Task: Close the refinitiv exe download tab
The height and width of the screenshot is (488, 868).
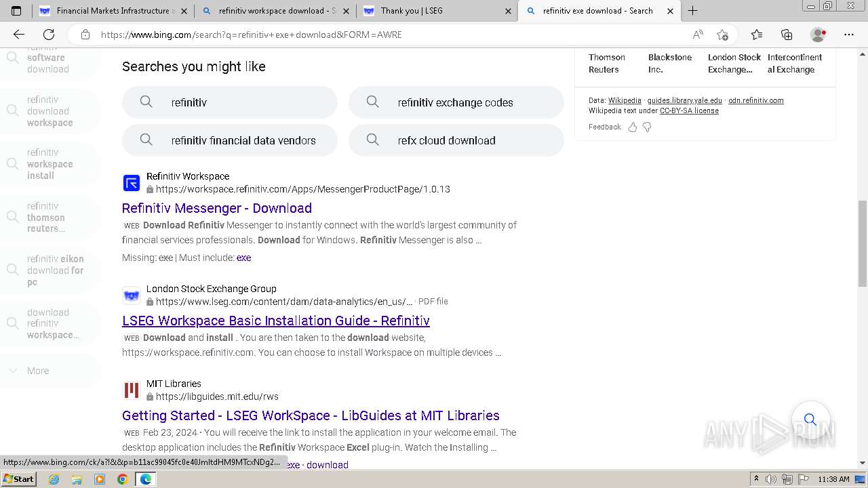Action: [671, 11]
